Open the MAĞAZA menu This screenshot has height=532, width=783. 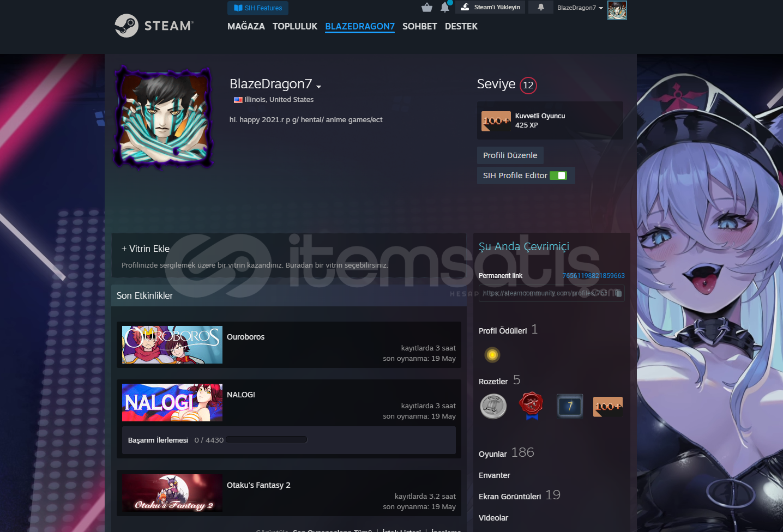(x=246, y=26)
